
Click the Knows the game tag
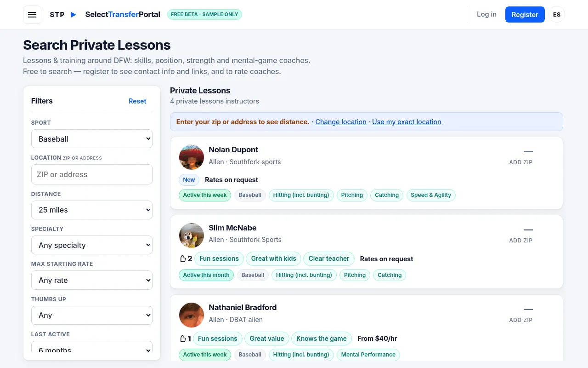(x=322, y=339)
